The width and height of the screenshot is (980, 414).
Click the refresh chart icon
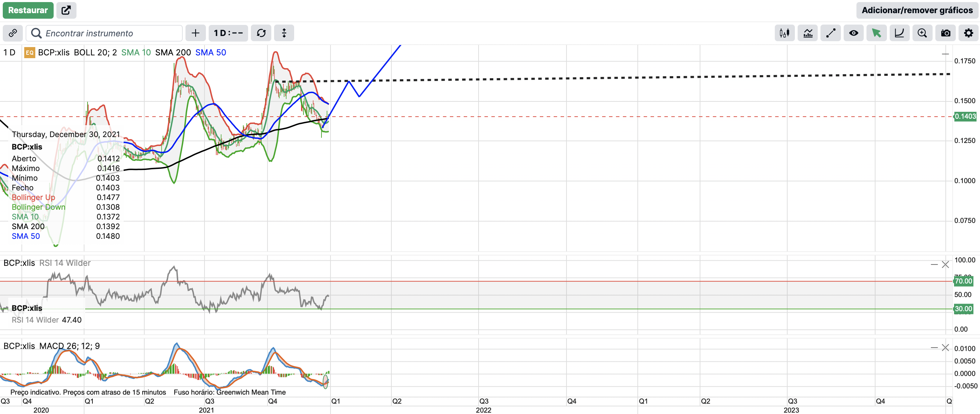(x=261, y=33)
